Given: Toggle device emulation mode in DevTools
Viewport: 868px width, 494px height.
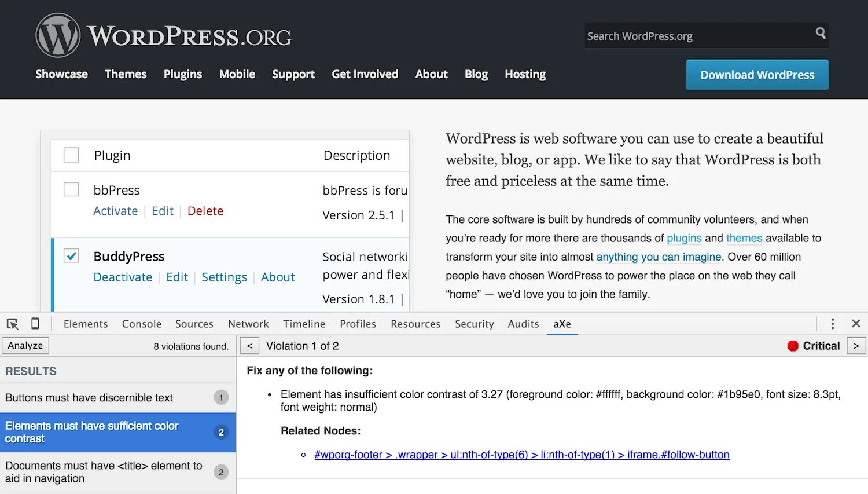Looking at the screenshot, I should click(35, 323).
